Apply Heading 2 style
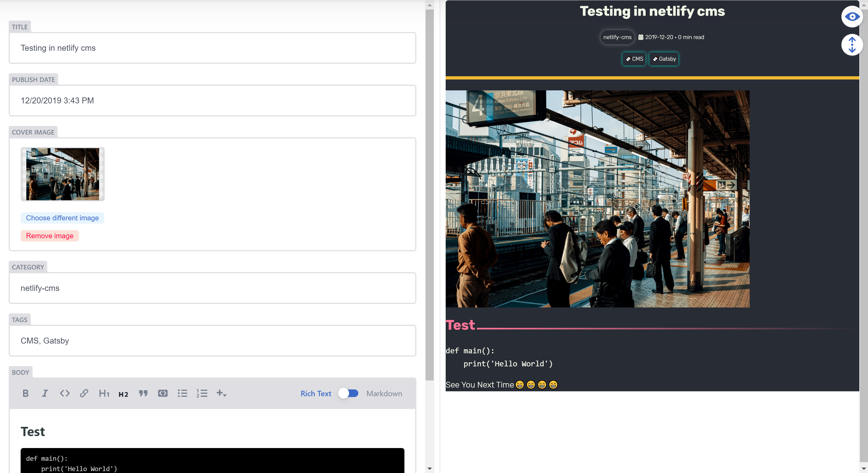868x473 pixels. [x=123, y=394]
